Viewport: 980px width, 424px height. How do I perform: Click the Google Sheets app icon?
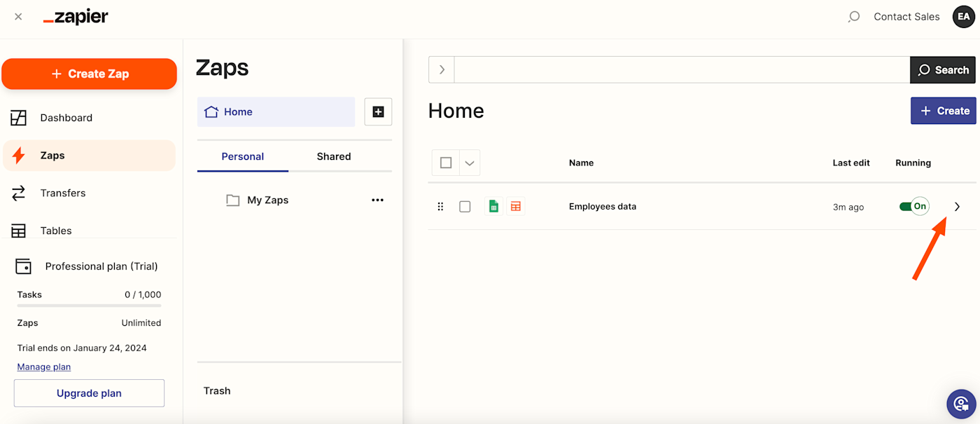click(x=493, y=206)
